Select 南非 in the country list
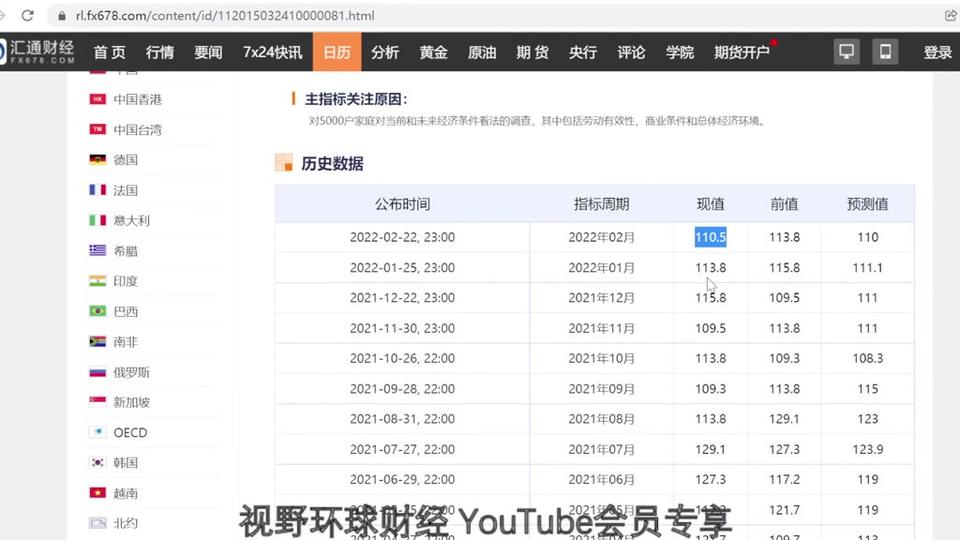 [126, 342]
